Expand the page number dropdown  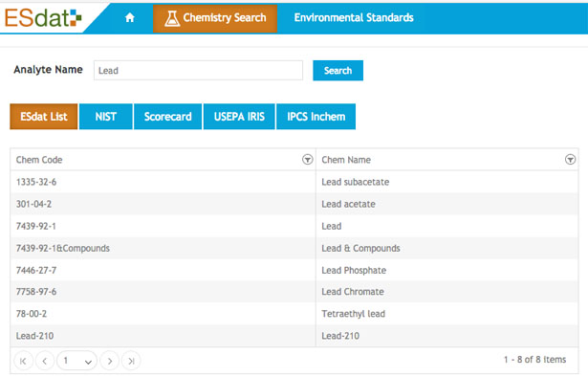[76, 361]
